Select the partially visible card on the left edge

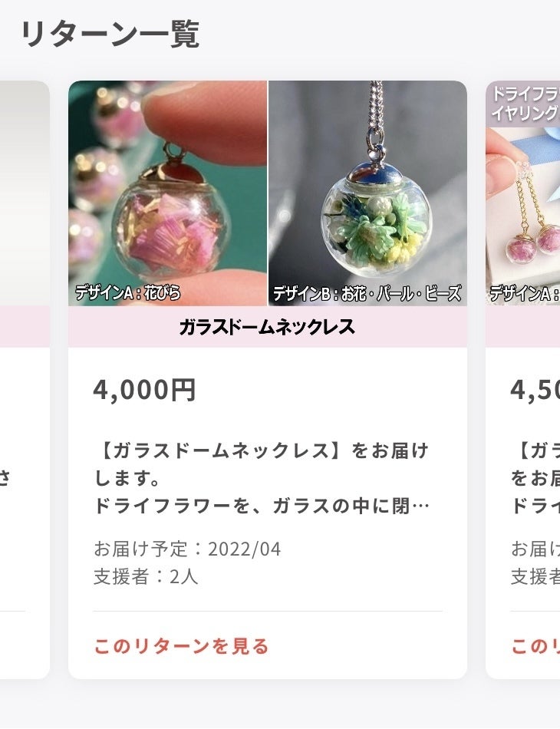tap(25, 379)
